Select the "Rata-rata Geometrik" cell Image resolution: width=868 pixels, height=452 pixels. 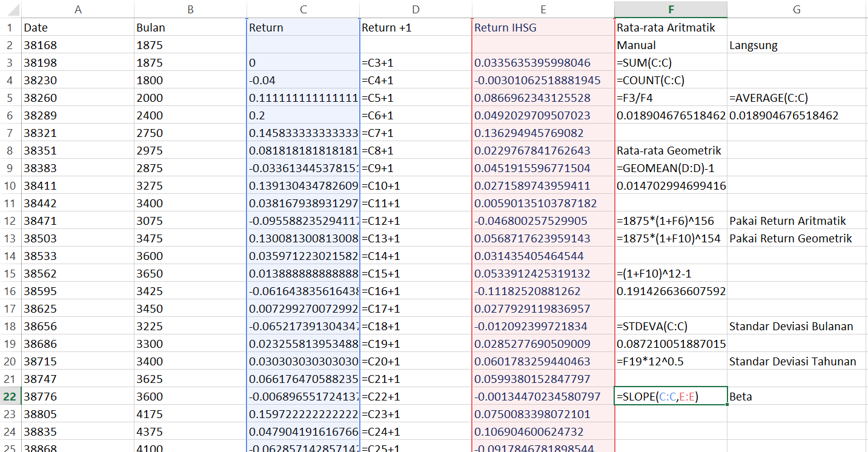671,150
